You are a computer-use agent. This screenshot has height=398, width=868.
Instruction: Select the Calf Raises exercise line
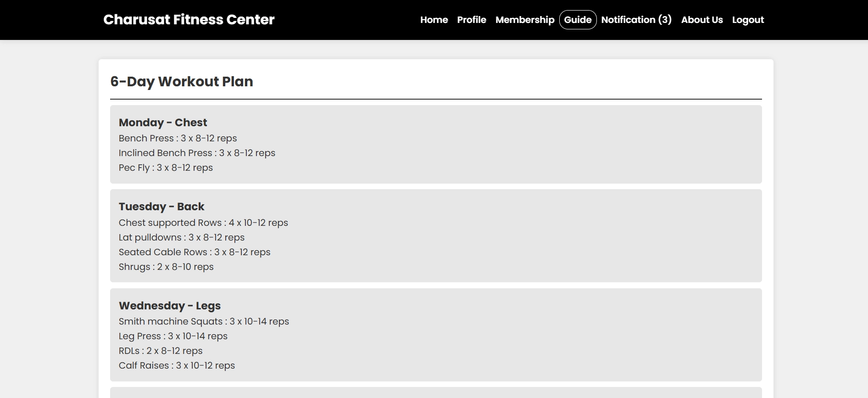(x=177, y=365)
